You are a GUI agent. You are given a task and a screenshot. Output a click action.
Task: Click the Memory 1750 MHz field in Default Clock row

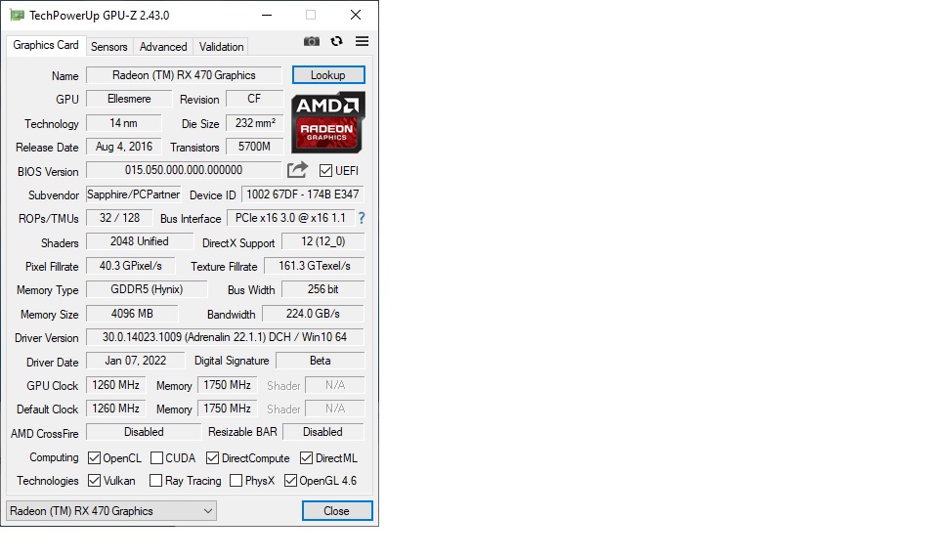(227, 408)
